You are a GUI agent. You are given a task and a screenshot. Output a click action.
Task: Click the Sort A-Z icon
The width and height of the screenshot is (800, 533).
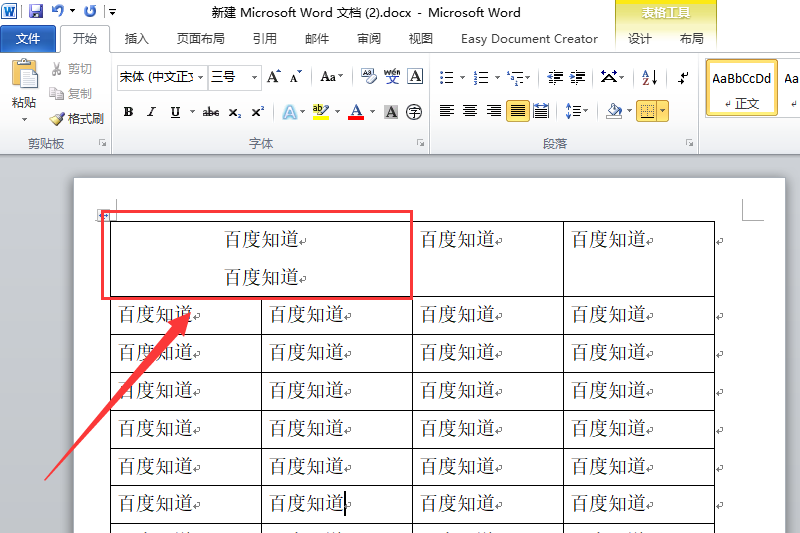pos(649,78)
